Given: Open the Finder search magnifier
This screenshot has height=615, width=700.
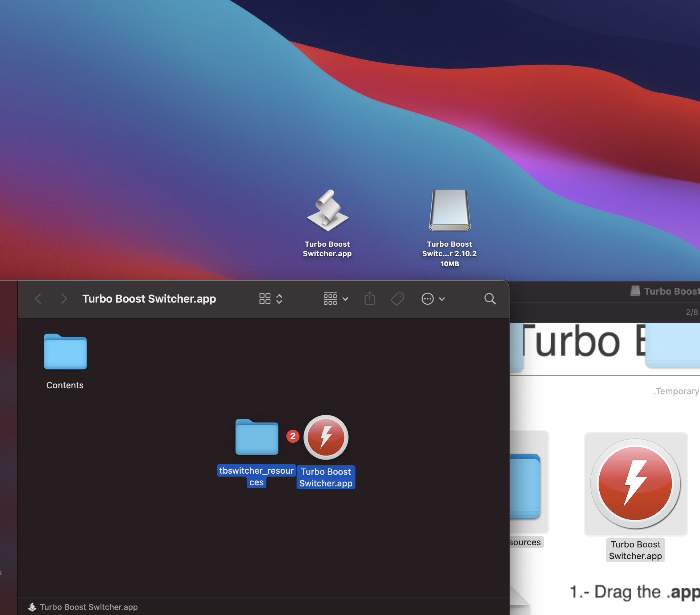Looking at the screenshot, I should click(490, 299).
